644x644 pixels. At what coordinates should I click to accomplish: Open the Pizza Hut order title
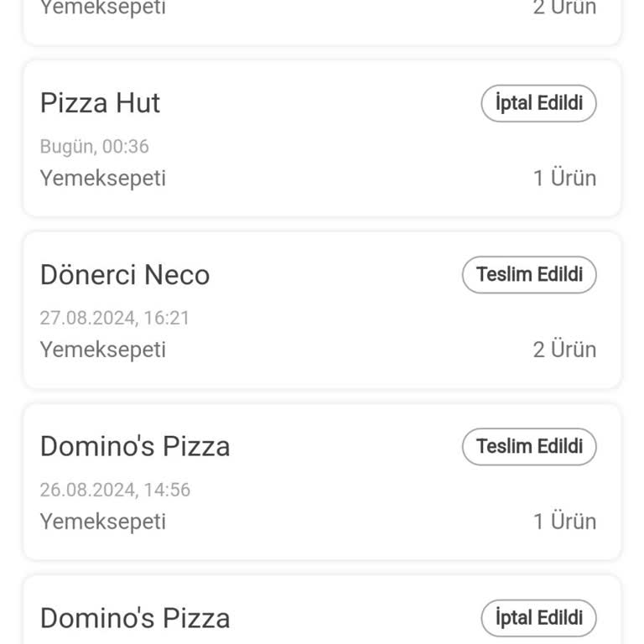pos(100,103)
